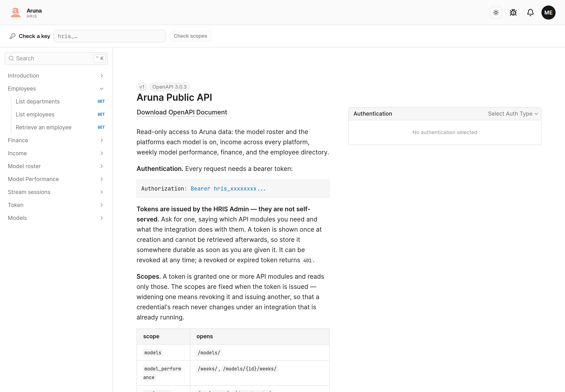The image size is (565, 392).
Task: Focus the hris_ key input field
Action: (x=110, y=36)
